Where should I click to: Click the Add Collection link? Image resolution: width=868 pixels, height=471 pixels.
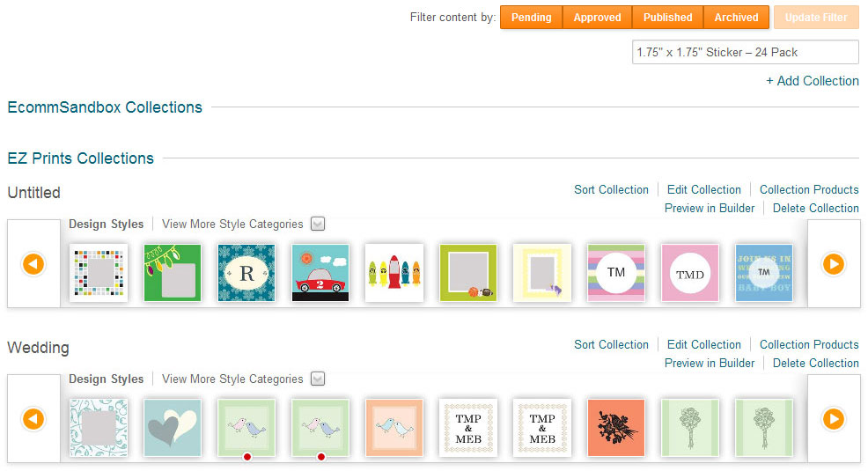point(812,81)
